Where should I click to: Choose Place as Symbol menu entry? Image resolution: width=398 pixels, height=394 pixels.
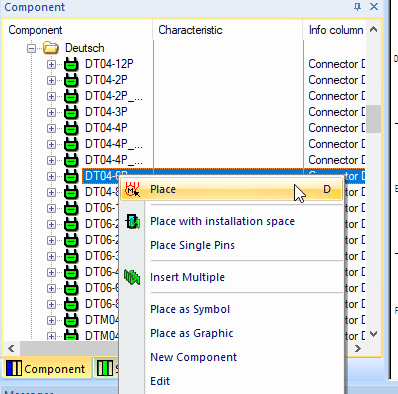190,309
